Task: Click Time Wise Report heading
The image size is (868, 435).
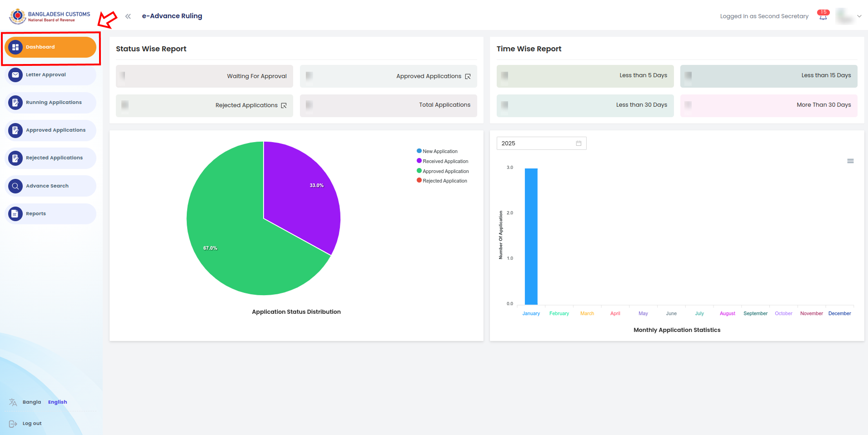Action: click(x=529, y=49)
